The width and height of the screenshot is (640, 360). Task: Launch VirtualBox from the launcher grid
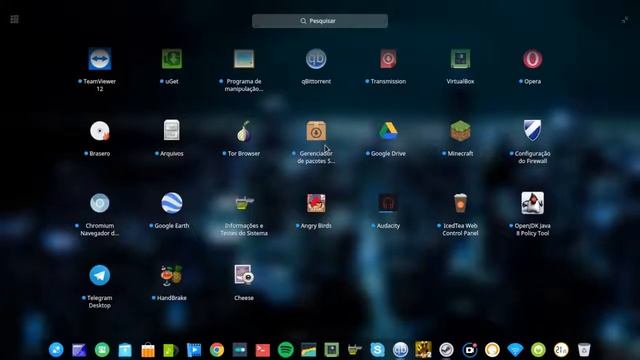pos(460,59)
